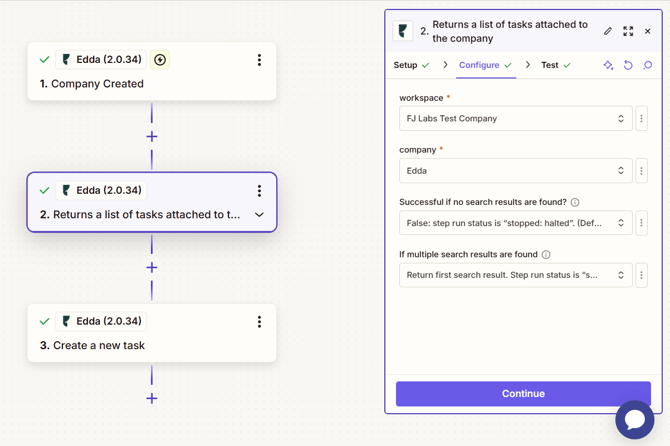Screen dimensions: 670x446
Task: Open the chat support bubble
Action: click(634, 420)
